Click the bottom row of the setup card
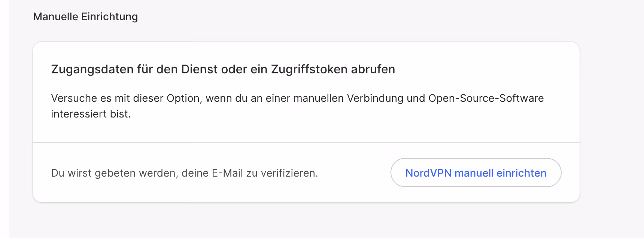Screen dimensions: 644x238 [306, 173]
